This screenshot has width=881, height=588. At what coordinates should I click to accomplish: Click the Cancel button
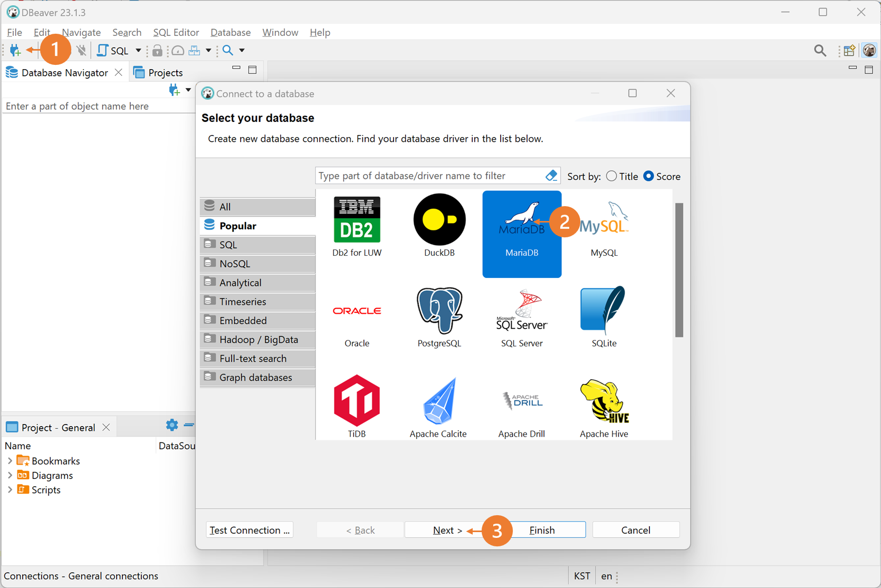636,530
